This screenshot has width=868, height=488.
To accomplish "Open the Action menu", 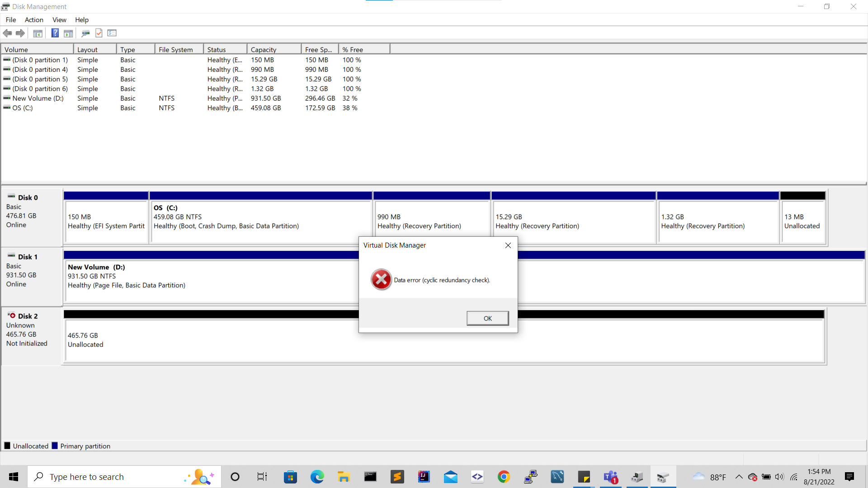I will (x=34, y=20).
